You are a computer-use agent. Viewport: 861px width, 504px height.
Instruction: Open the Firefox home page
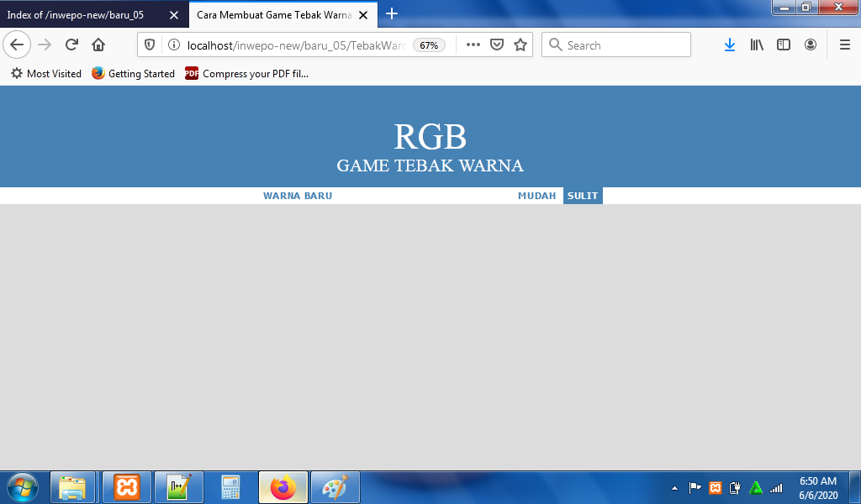[x=98, y=45]
